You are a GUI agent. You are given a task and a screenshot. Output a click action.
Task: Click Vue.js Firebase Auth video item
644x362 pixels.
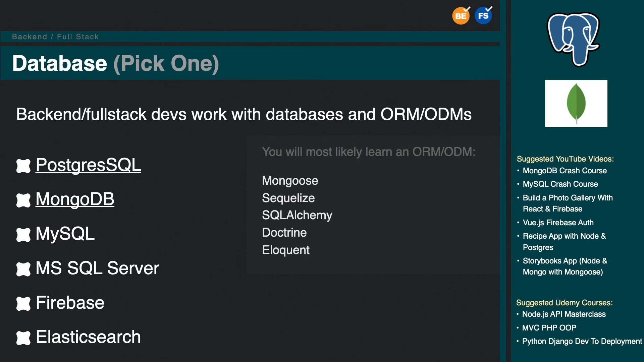[x=558, y=223]
